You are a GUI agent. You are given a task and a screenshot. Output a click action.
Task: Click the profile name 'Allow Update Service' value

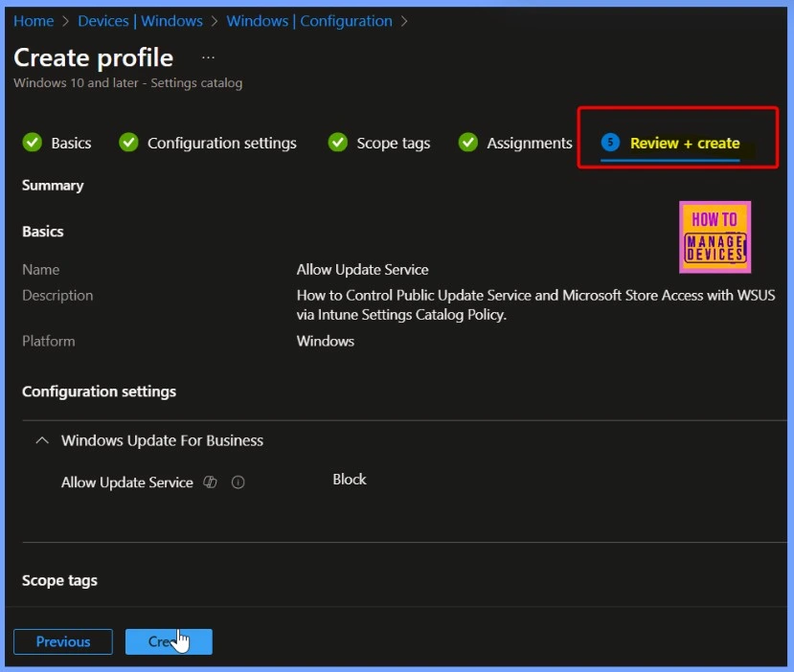[x=363, y=270]
